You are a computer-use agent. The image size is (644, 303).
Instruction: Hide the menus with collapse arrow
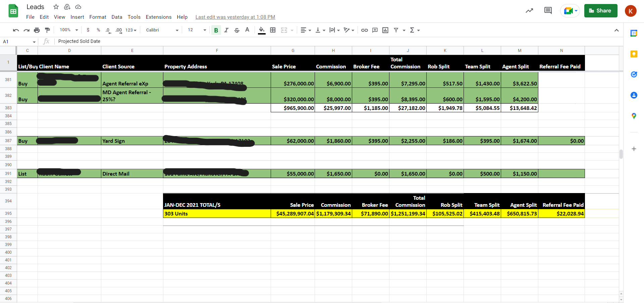click(x=616, y=30)
